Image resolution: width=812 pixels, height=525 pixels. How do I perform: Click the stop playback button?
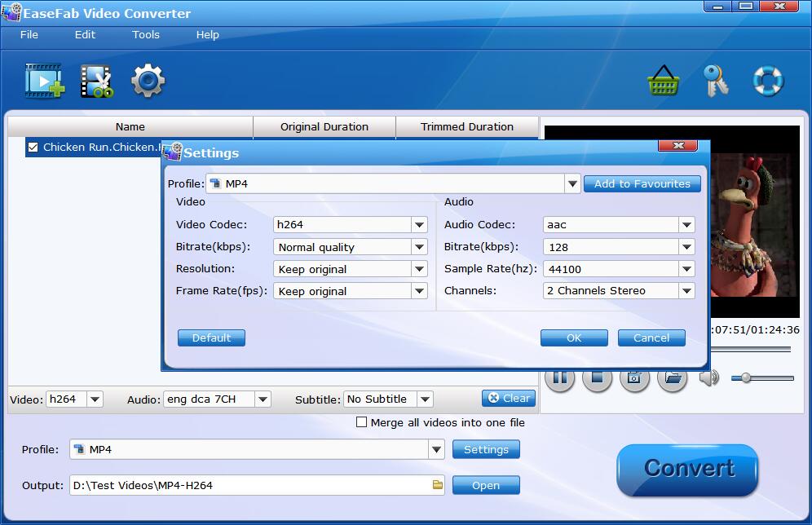597,378
